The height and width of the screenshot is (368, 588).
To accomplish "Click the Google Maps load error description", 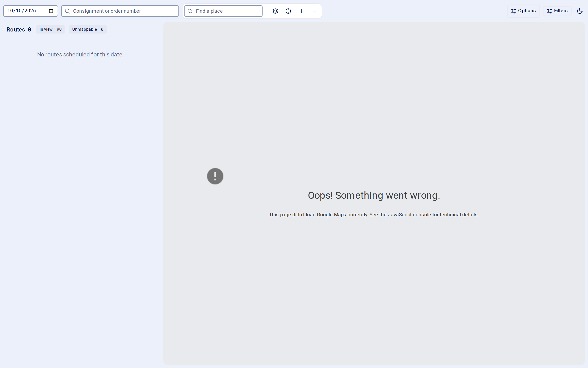I will point(374,215).
